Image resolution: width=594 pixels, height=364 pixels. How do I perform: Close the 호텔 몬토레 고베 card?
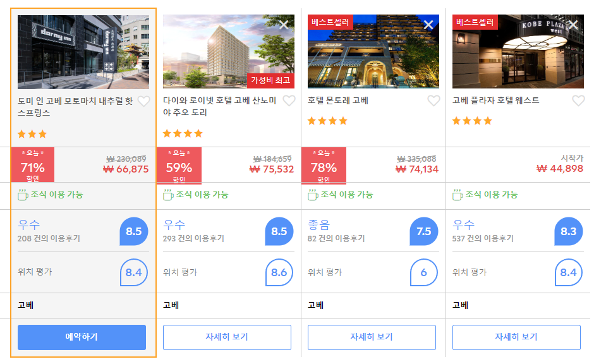(x=428, y=25)
